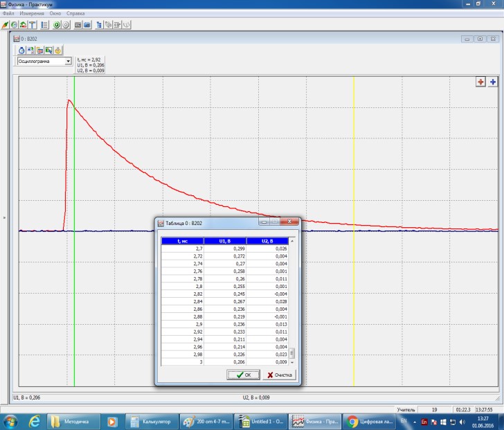This screenshot has width=504, height=430.
Task: Select the time cell 2,92 in table
Action: (x=182, y=332)
